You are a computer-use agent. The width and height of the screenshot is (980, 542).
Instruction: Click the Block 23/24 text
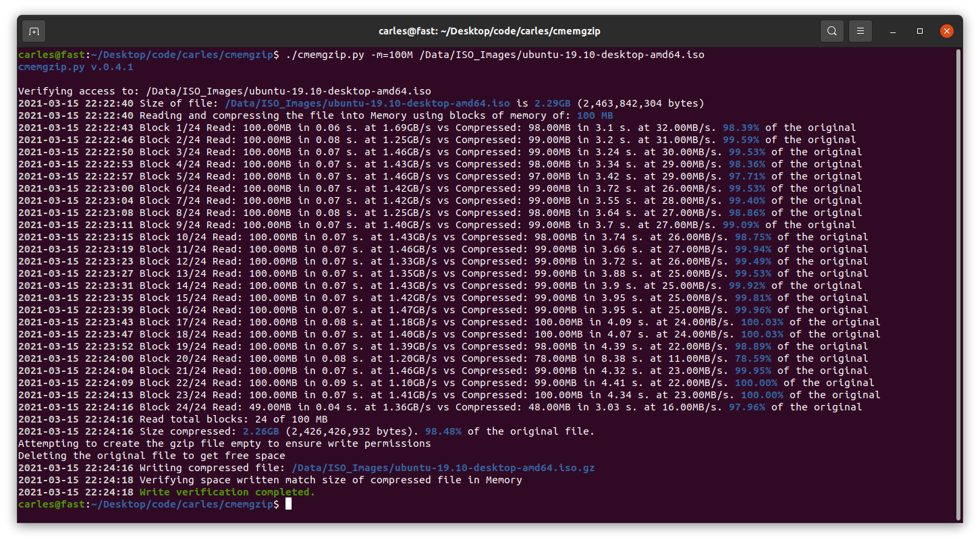coord(173,395)
